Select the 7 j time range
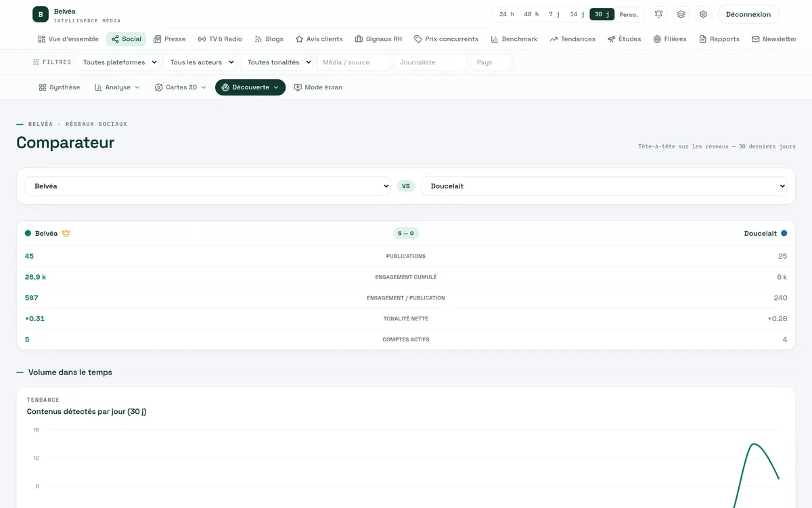The image size is (812, 508). pos(554,14)
